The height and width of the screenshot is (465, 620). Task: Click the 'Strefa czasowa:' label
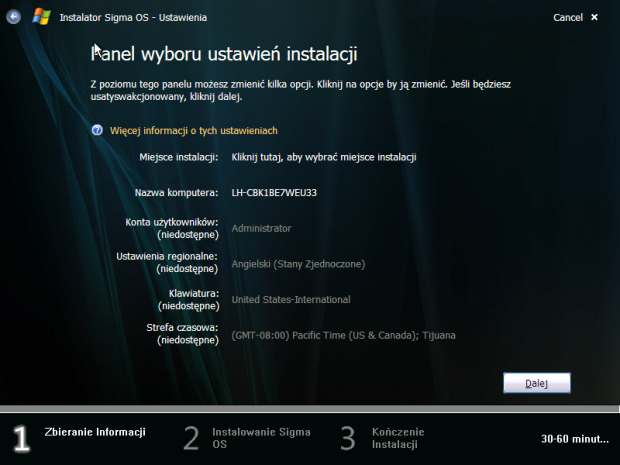click(x=182, y=327)
